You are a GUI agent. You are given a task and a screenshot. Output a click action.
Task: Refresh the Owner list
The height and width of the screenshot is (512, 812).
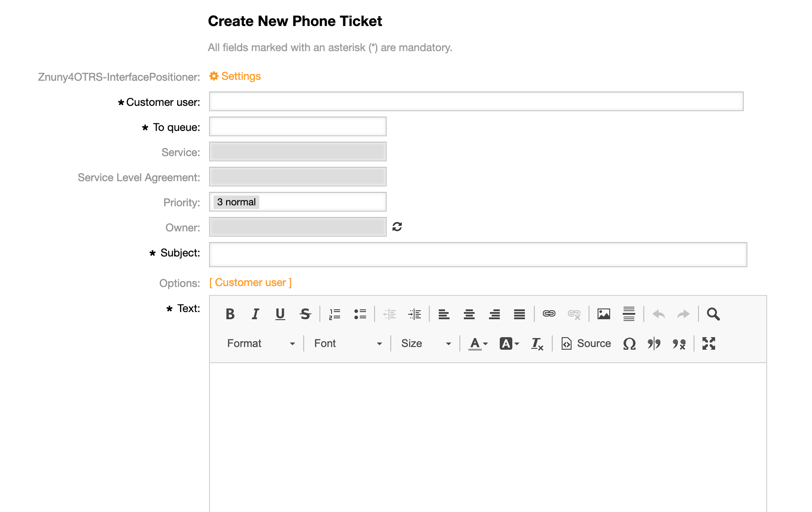point(397,227)
